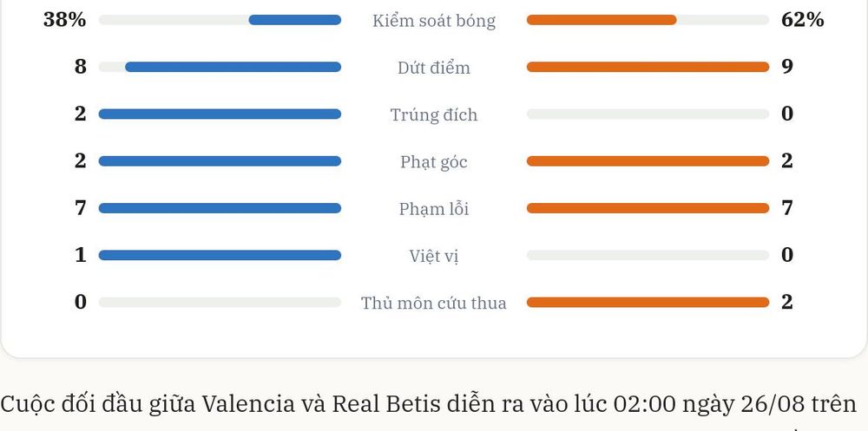
Task: Click the orange Dứt điểm bar
Action: [x=648, y=67]
